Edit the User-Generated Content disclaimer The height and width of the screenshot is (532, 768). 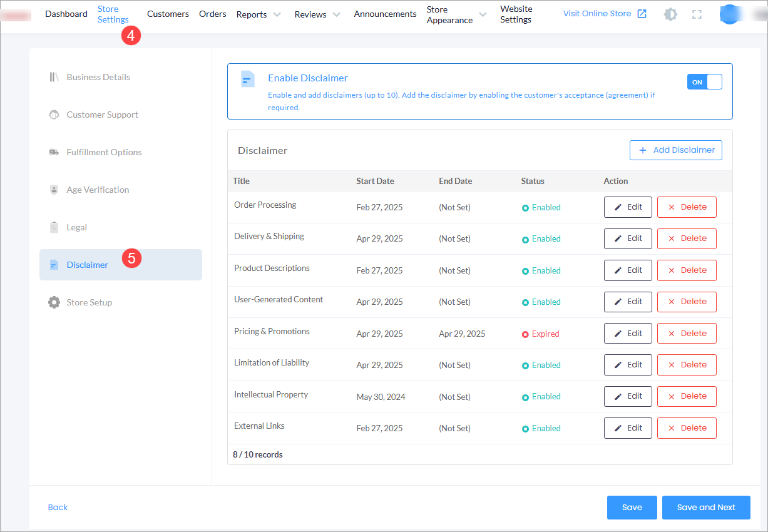coord(628,302)
